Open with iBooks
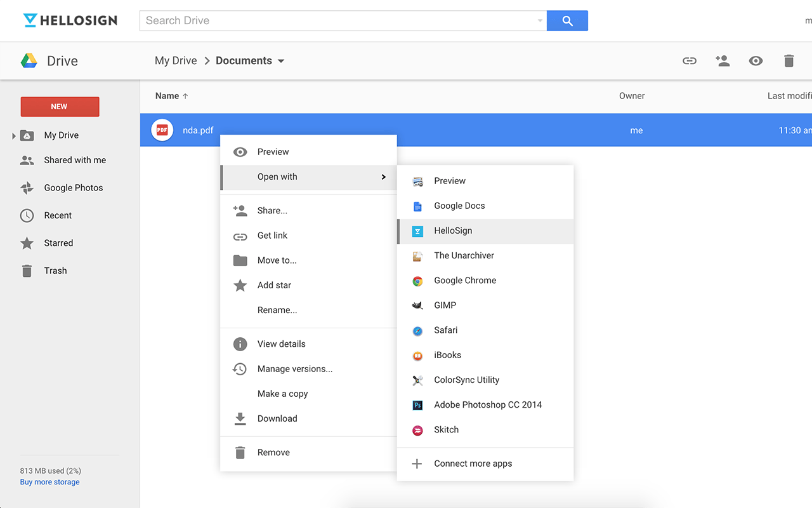 pyautogui.click(x=485, y=355)
